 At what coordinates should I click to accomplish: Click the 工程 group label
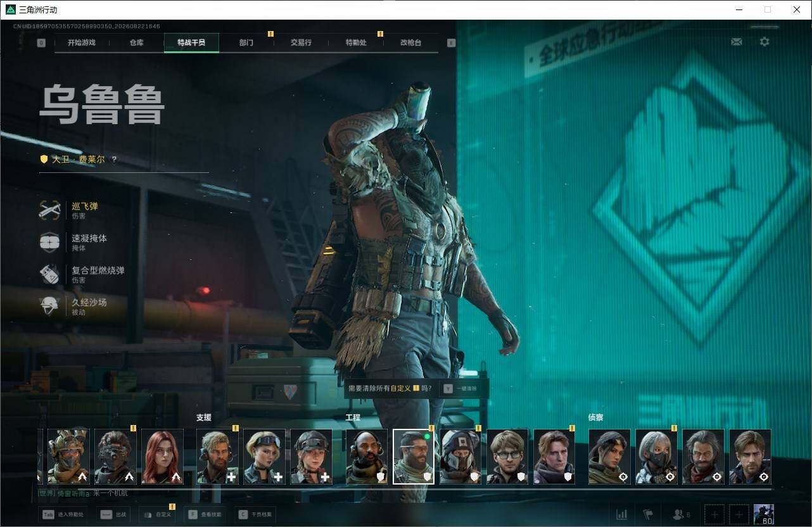pos(353,417)
